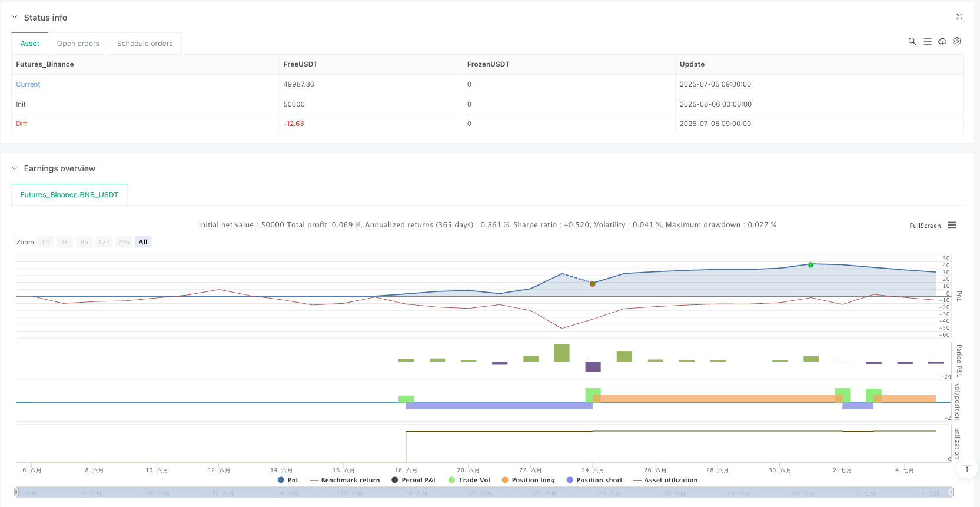The height and width of the screenshot is (507, 980).
Task: Open the settings gear in Status info
Action: click(x=957, y=41)
